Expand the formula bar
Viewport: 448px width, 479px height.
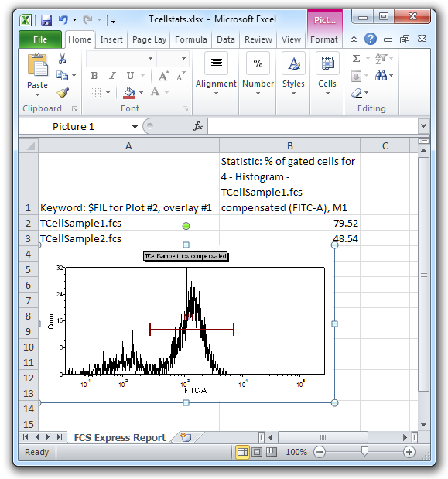(x=424, y=125)
